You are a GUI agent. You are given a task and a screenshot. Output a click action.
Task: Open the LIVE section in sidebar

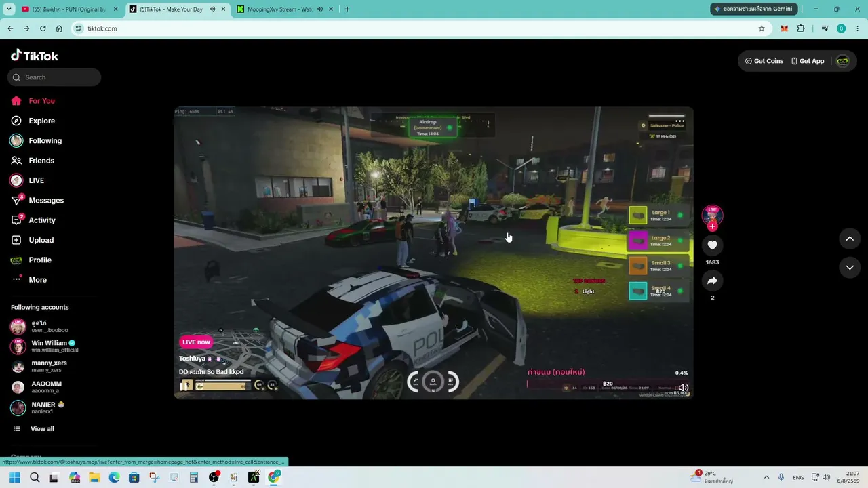pos(27,180)
